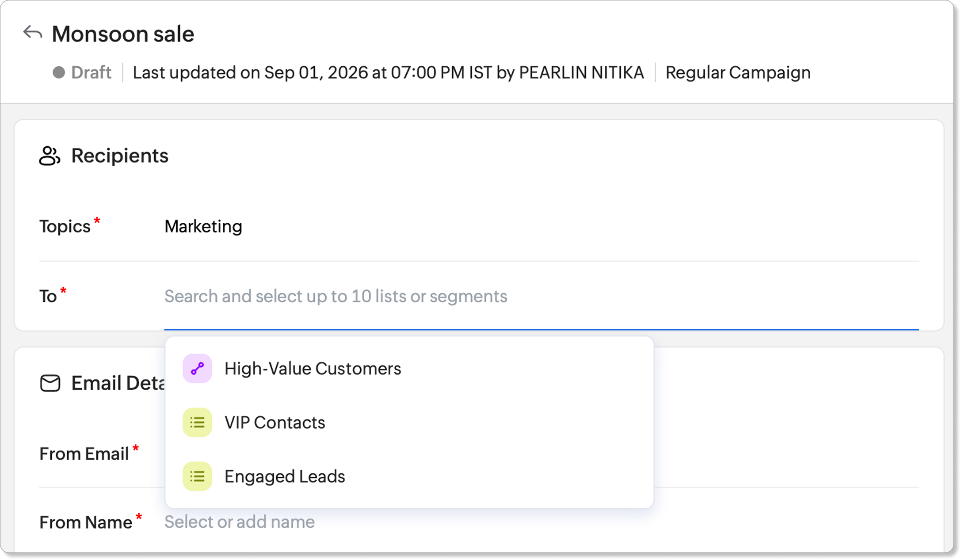Click the From Email field label
The height and width of the screenshot is (560, 961).
pos(84,454)
